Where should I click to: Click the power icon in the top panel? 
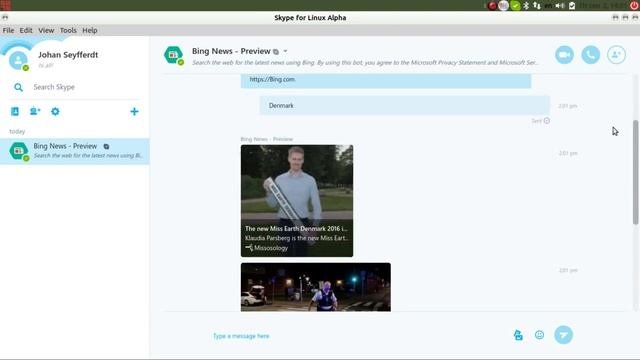click(634, 5)
